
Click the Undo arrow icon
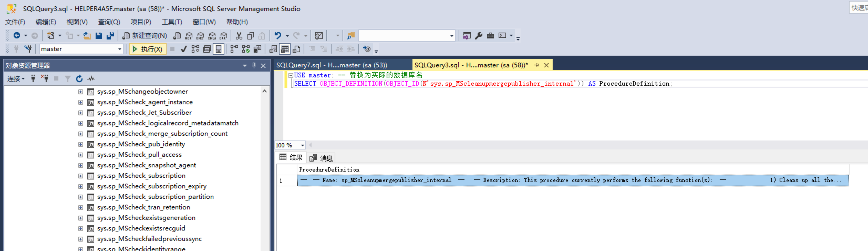[278, 36]
